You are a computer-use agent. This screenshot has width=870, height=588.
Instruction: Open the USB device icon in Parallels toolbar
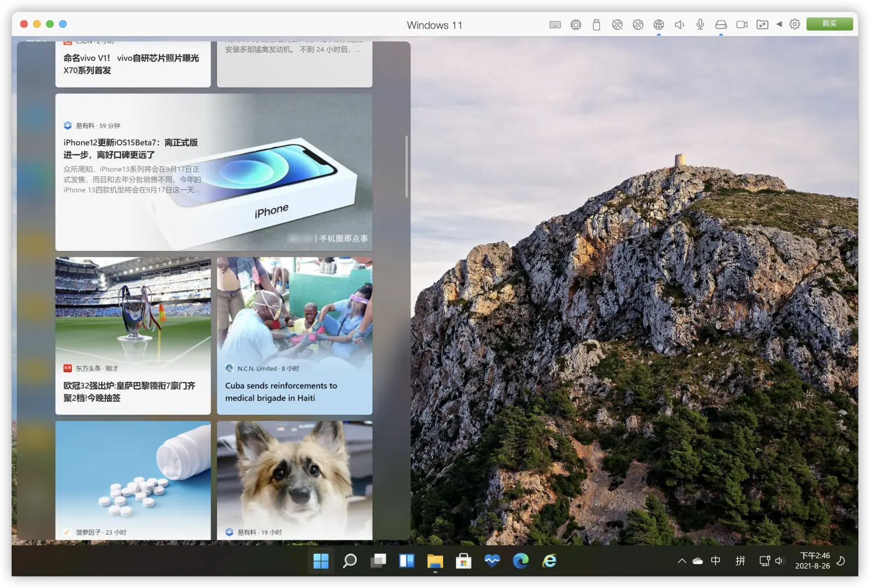coord(596,24)
